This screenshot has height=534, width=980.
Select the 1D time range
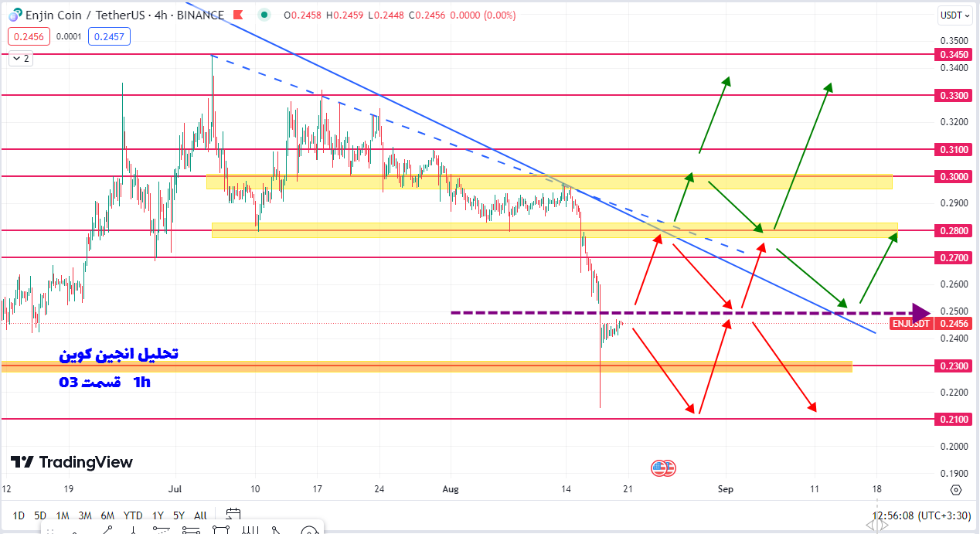[19, 515]
